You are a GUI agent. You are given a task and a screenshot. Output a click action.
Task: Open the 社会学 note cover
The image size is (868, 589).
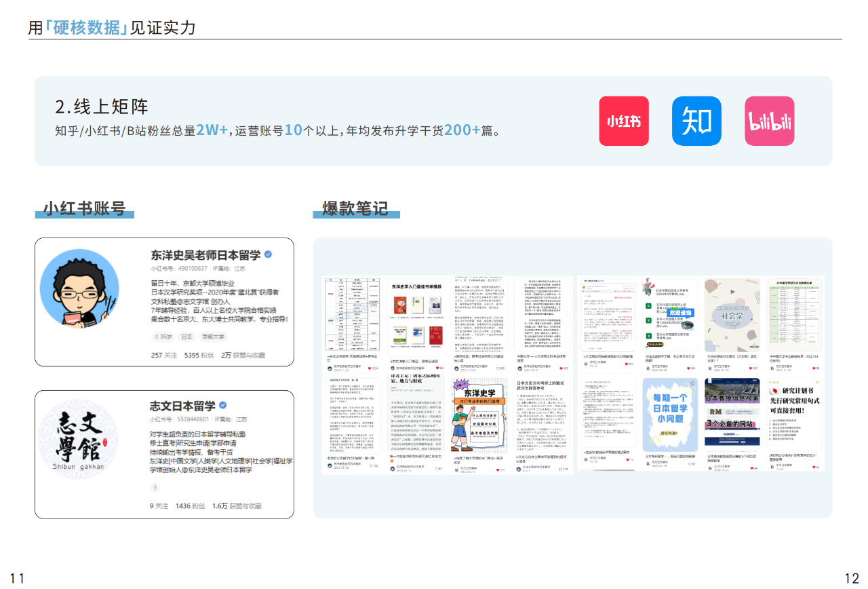click(732, 314)
